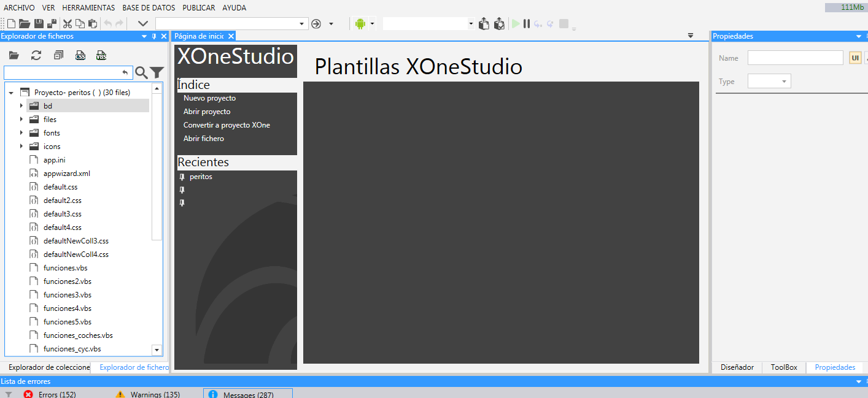This screenshot has height=398, width=868.
Task: Switch to the ToolBox tab
Action: click(x=784, y=367)
